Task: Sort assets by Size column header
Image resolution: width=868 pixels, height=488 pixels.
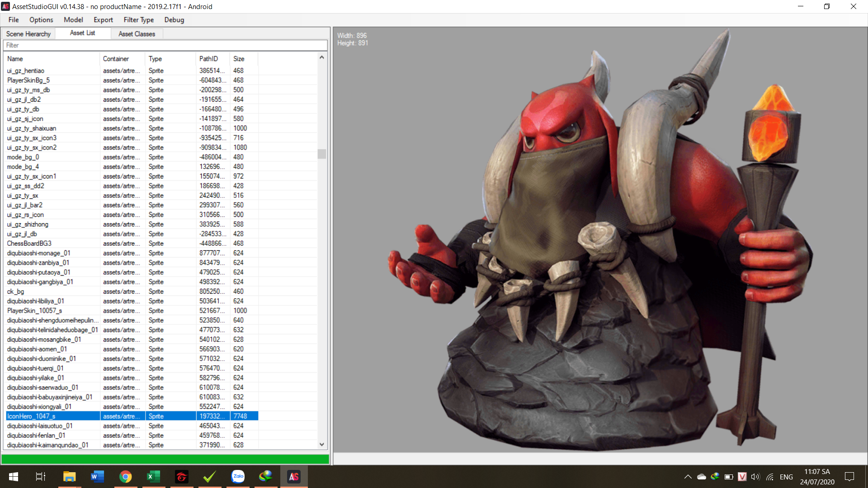Action: (x=239, y=59)
